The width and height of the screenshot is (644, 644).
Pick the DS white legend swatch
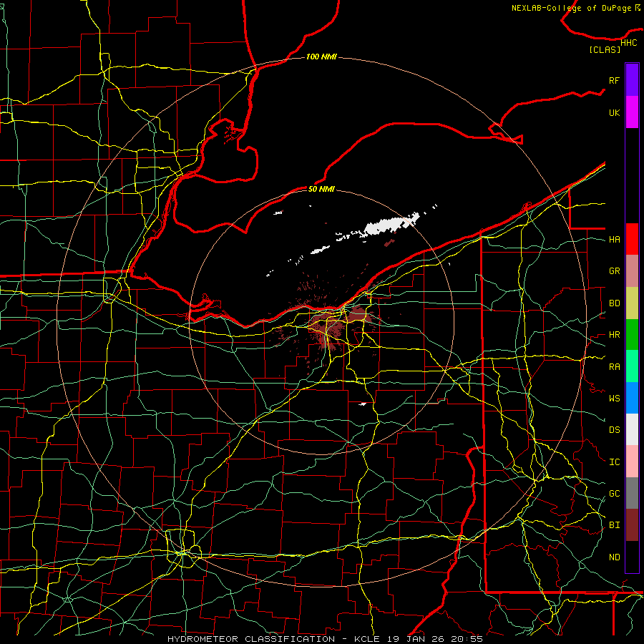(632, 429)
